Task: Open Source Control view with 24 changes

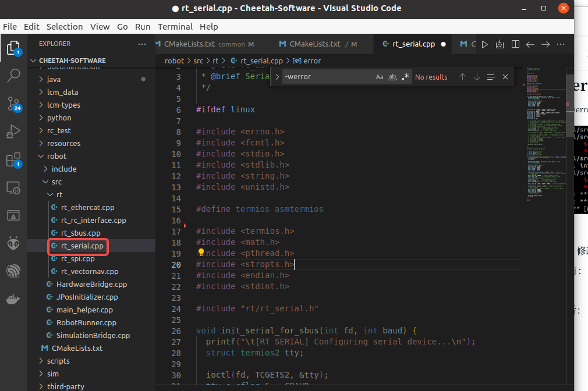Action: (13, 104)
